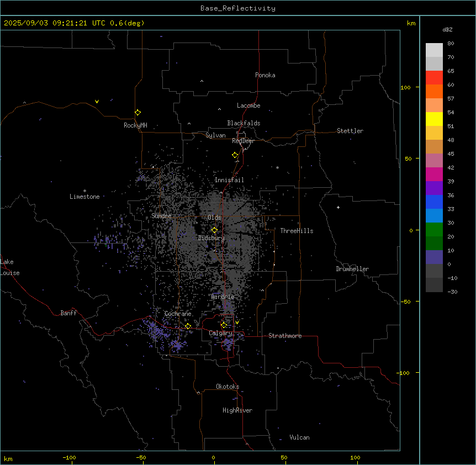Pick the magenta legend band between 42 and 39
Image resolution: width=476 pixels, height=465 pixels.
point(434,174)
